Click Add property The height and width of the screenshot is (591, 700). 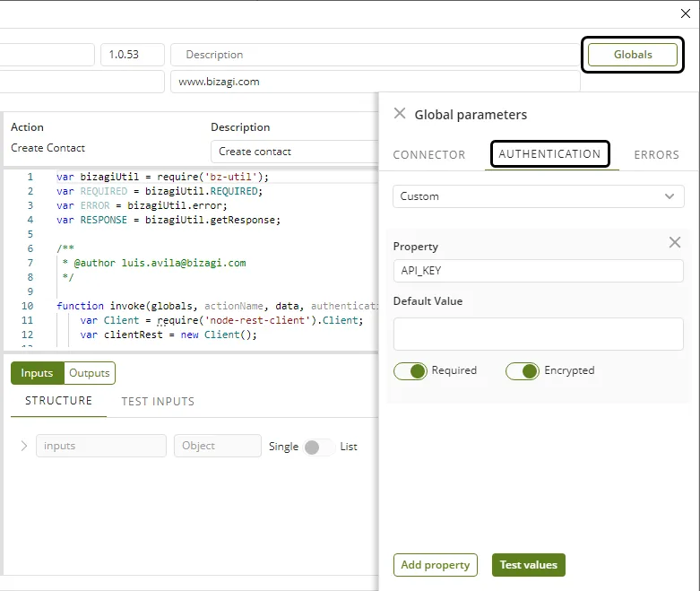pos(436,565)
